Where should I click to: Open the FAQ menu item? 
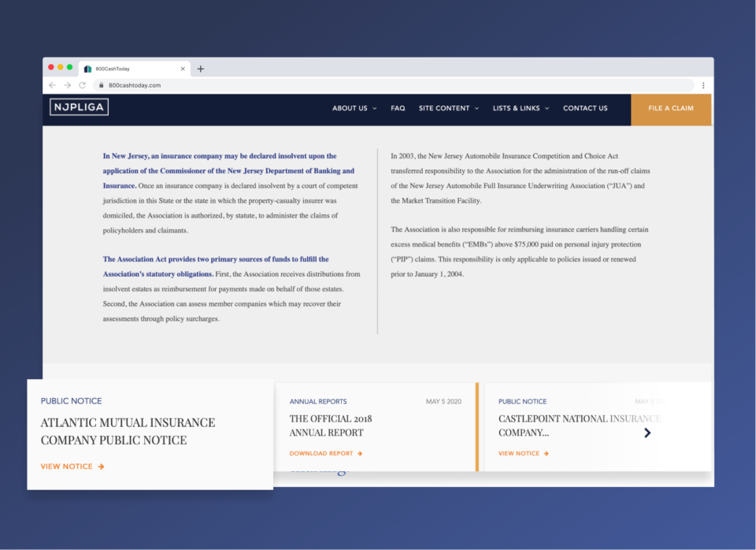[398, 109]
